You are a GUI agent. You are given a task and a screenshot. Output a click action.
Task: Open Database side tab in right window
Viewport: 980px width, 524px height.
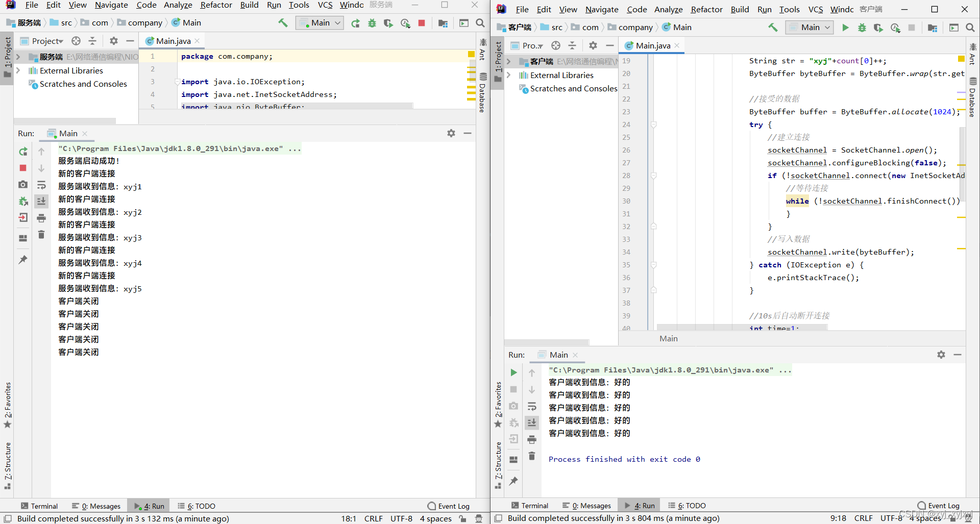pyautogui.click(x=972, y=98)
